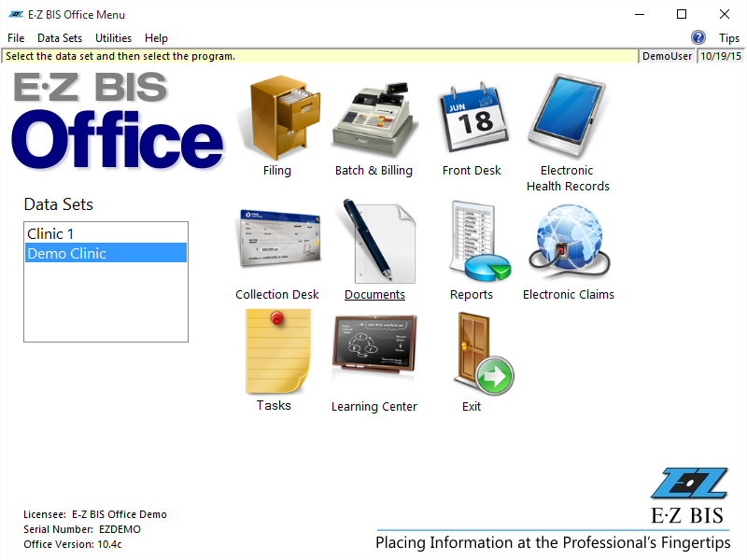This screenshot has height=560, width=747.
Task: Click the Serial Number EZDEMO text
Action: coord(82,529)
